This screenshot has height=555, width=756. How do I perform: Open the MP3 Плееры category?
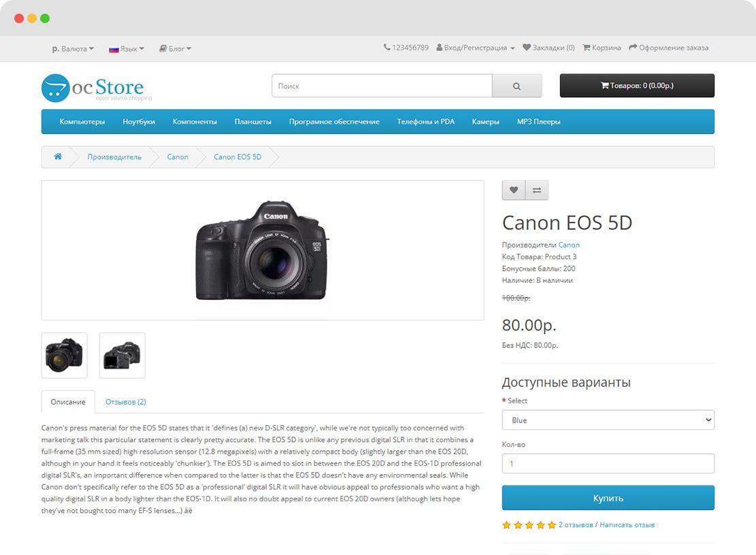pos(538,121)
